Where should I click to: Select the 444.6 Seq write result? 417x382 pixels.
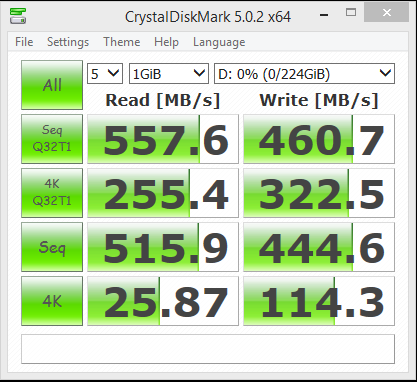coord(319,247)
